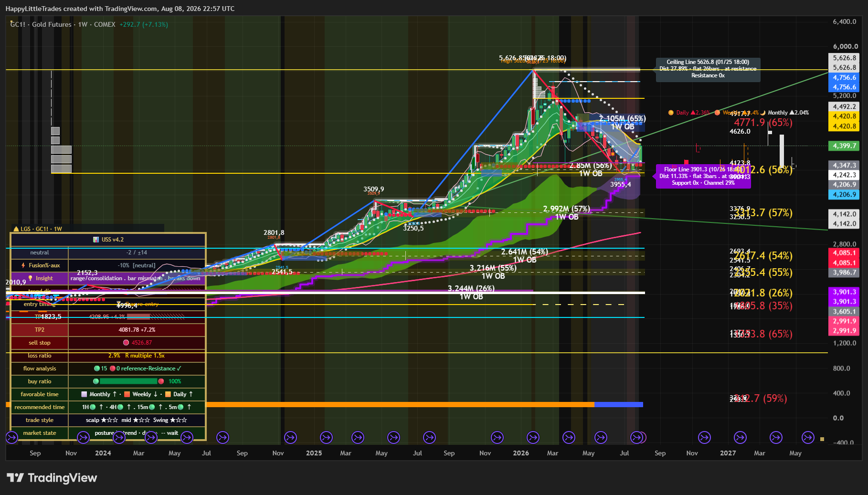Click the recommended time row label
The width and height of the screenshot is (868, 495).
click(40, 407)
